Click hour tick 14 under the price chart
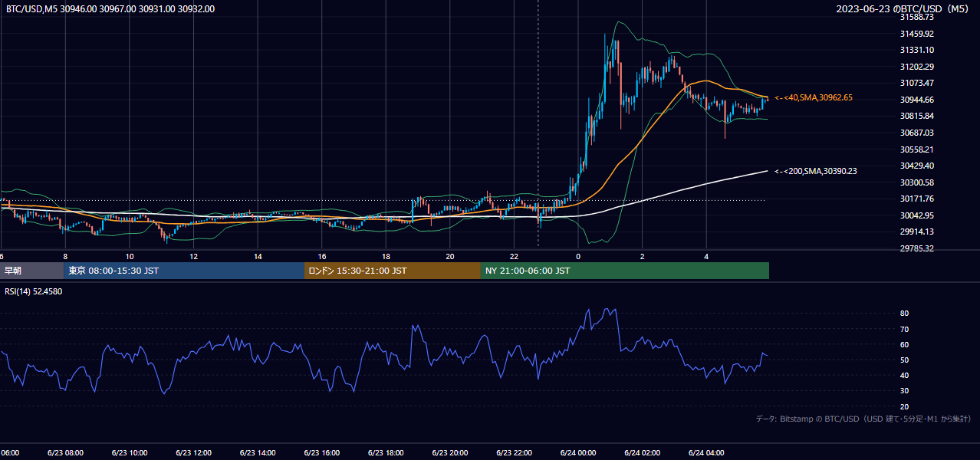980x460 pixels. pyautogui.click(x=258, y=256)
